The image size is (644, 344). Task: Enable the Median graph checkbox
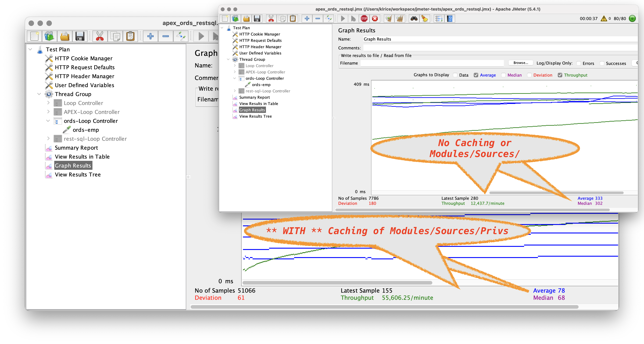504,75
